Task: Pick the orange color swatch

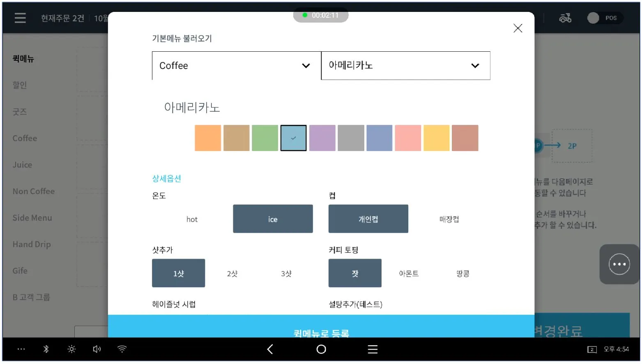Action: tap(208, 138)
